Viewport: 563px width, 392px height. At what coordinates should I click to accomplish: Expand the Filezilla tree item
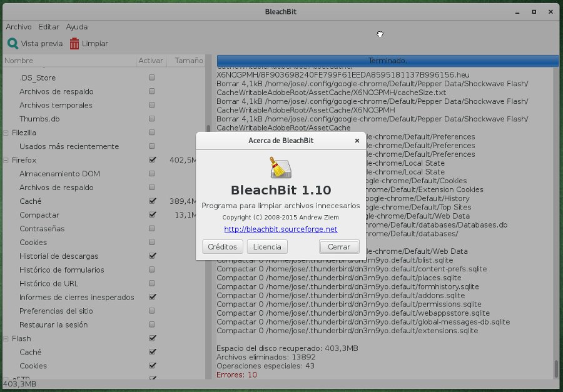(x=5, y=133)
